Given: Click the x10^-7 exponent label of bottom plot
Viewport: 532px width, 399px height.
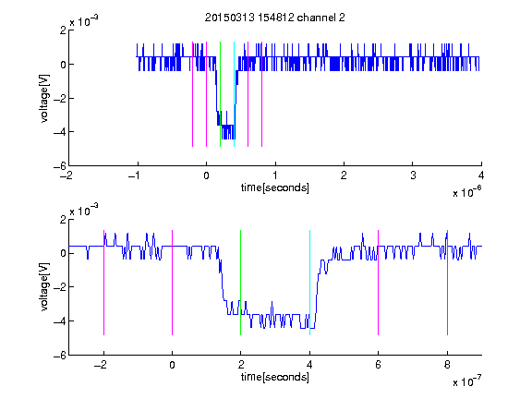Looking at the screenshot, I should pos(466,381).
